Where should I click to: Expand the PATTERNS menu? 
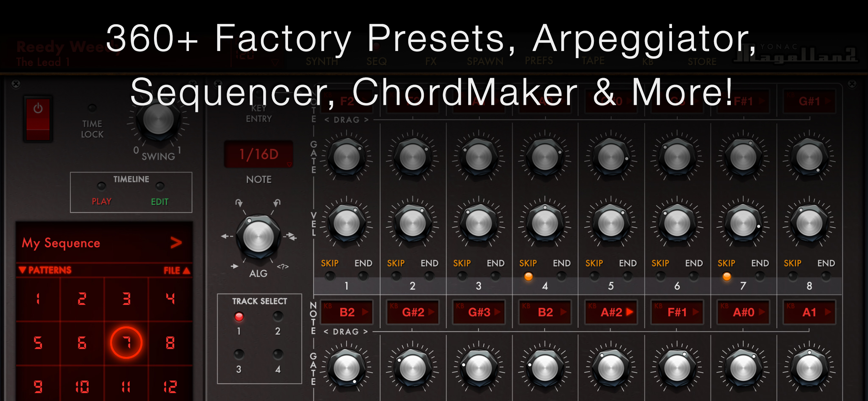(x=45, y=270)
